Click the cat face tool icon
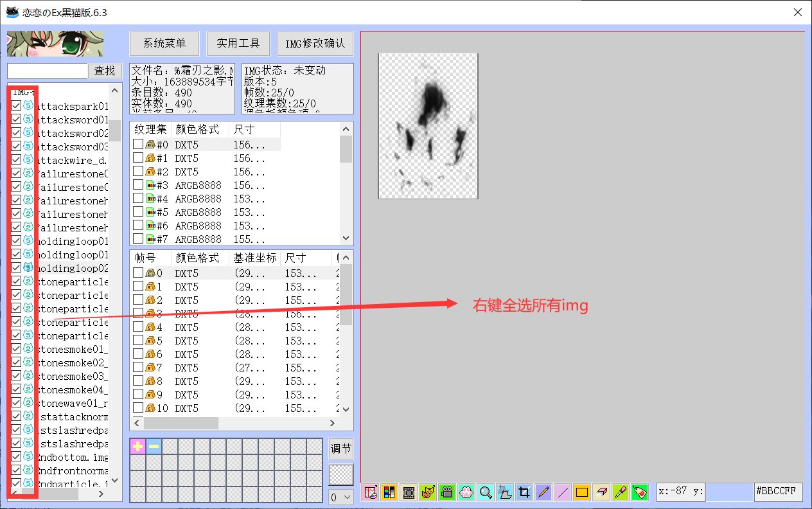 [x=428, y=492]
